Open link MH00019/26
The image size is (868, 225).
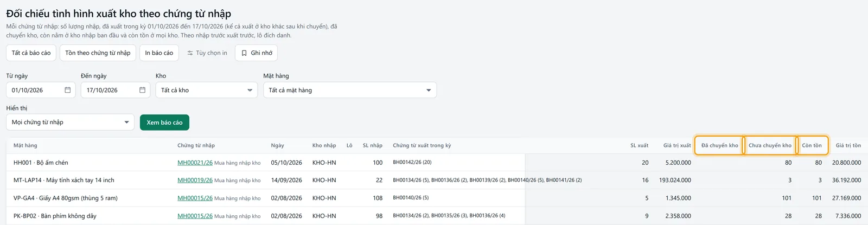coord(195,180)
